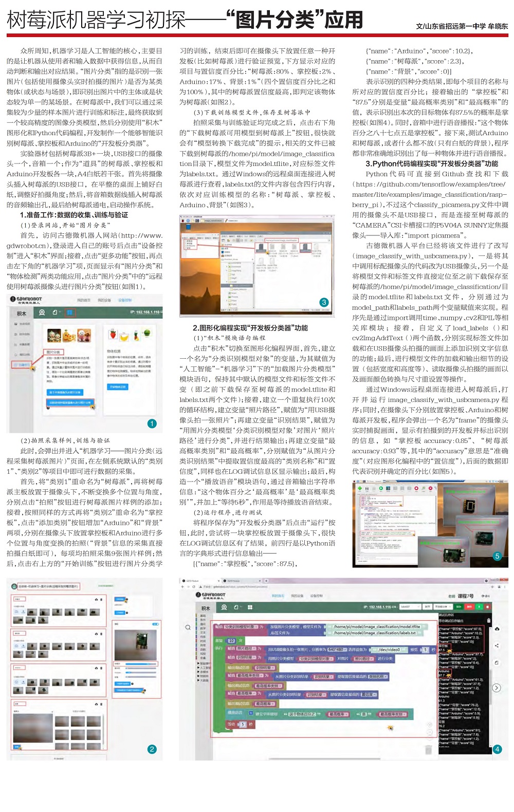Click red square stop button in figure 4
The width and height of the screenshot is (514, 812).
point(488,606)
